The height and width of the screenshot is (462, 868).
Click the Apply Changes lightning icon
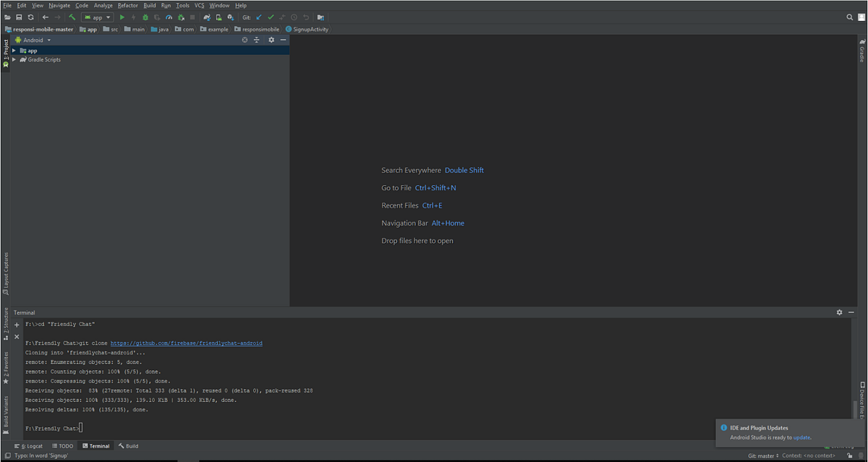click(132, 17)
